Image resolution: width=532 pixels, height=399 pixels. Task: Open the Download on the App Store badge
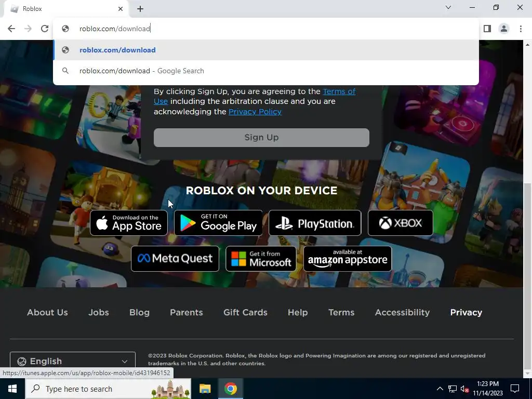tap(129, 223)
